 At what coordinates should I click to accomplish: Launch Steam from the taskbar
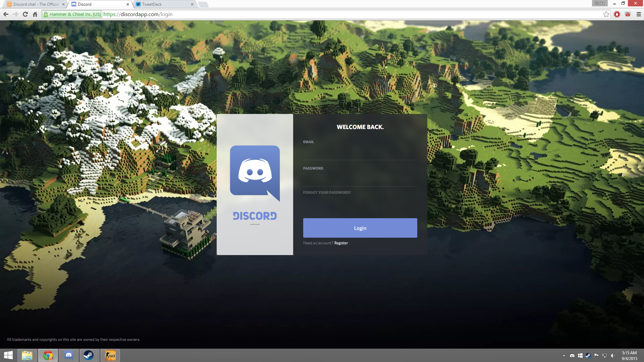tap(89, 355)
